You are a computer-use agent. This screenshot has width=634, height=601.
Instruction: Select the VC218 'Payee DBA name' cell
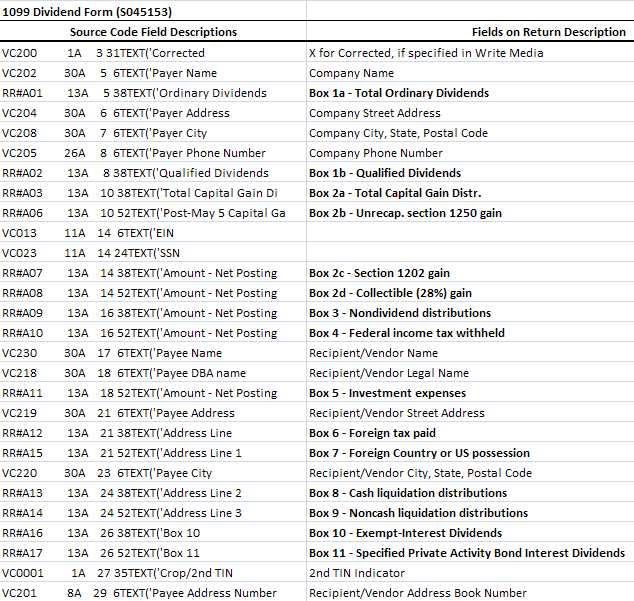coord(153,373)
